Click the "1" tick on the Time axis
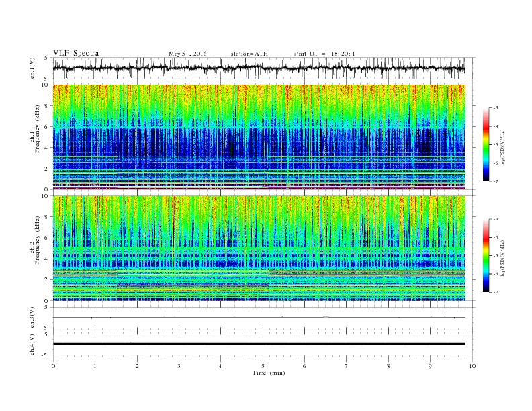 pos(95,366)
